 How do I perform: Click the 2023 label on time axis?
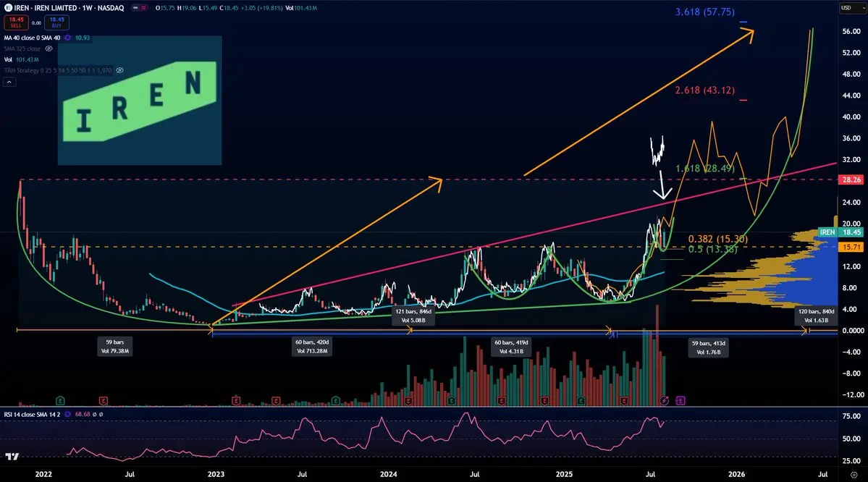pyautogui.click(x=216, y=474)
